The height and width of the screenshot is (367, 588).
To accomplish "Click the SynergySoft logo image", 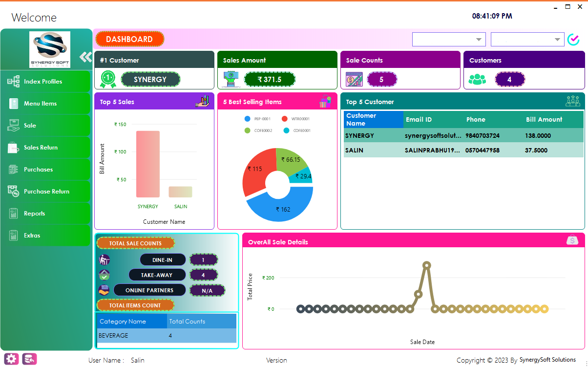I will [x=50, y=49].
